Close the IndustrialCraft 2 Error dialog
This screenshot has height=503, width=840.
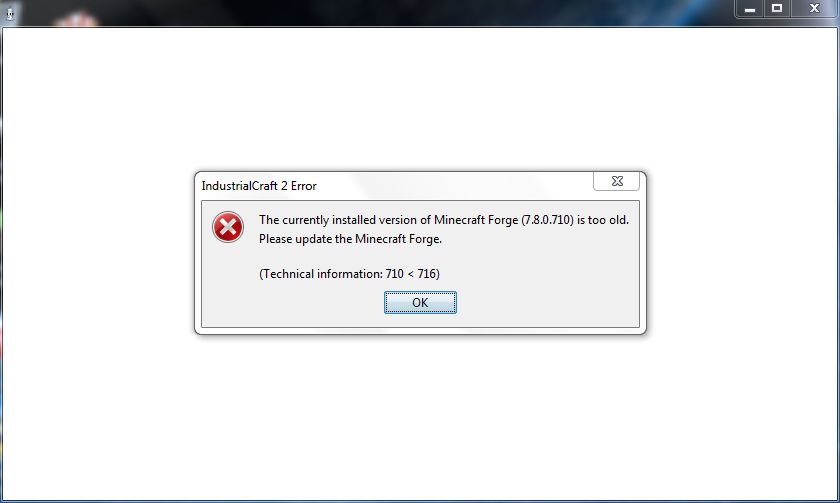[x=617, y=181]
